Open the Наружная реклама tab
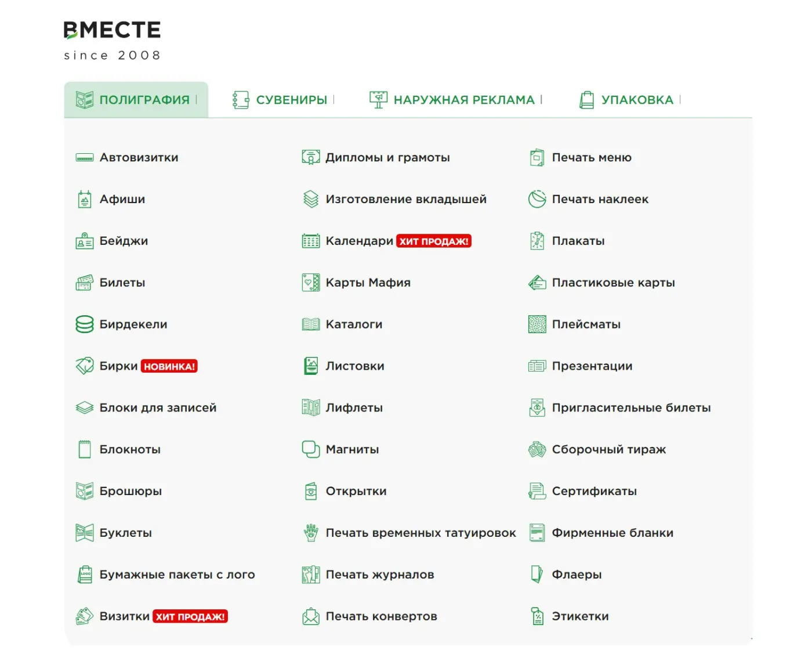Image resolution: width=812 pixels, height=650 pixels. [x=456, y=100]
